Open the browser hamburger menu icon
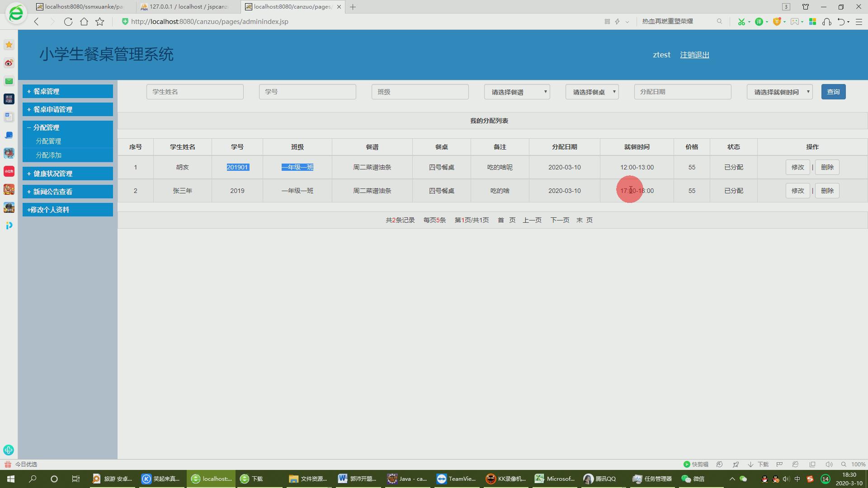Screen dimensions: 868x488 tap(859, 22)
